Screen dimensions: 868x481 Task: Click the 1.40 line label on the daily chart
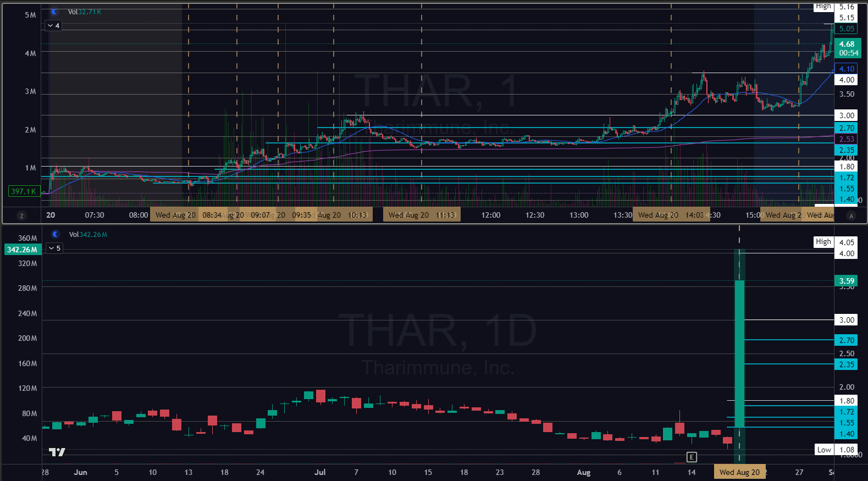pyautogui.click(x=847, y=434)
